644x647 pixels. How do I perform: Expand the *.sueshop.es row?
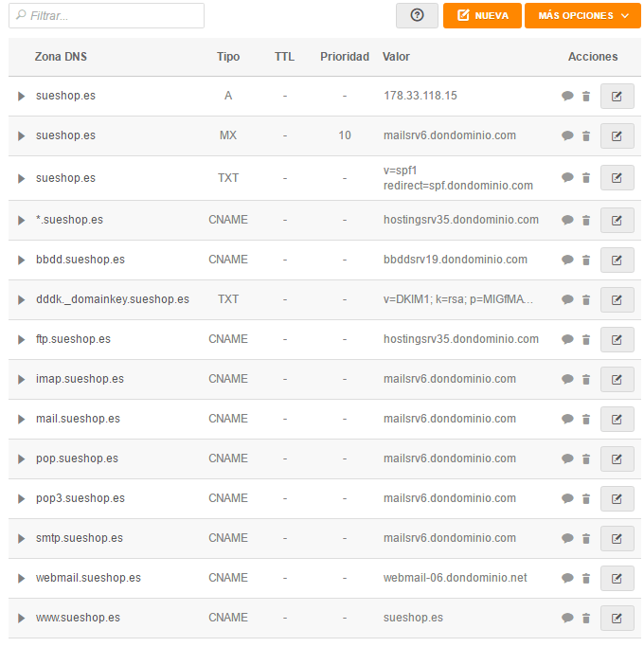21,221
